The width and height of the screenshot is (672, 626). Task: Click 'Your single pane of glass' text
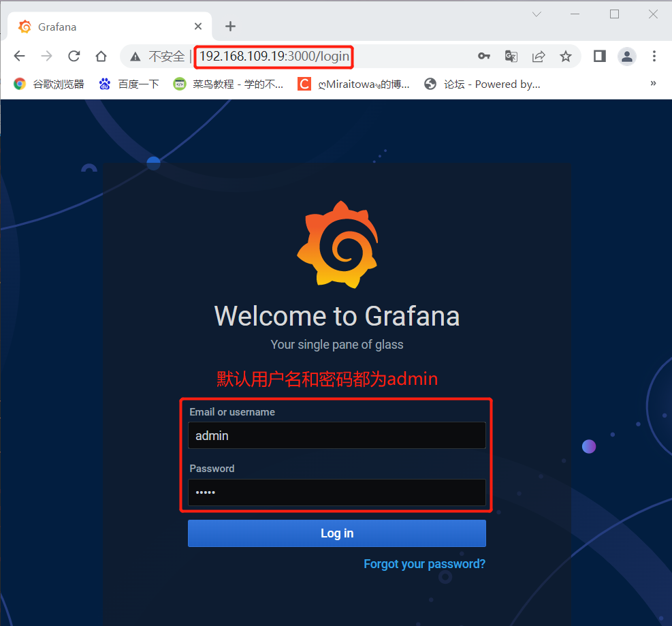pos(337,345)
